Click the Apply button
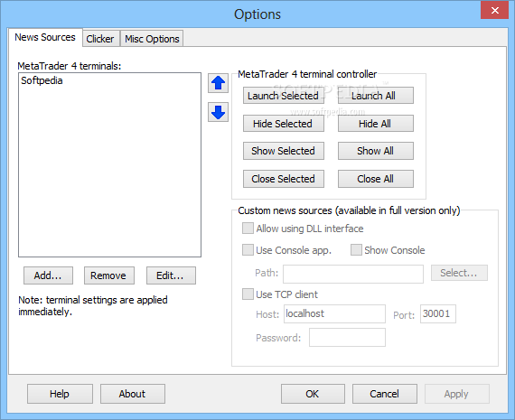 coord(457,394)
